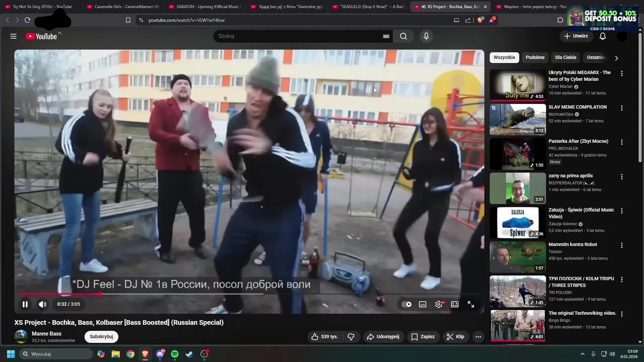This screenshot has height=362, width=644.
Task: Open options for Ukryty Polski MEGAMIX
Action: (622, 73)
